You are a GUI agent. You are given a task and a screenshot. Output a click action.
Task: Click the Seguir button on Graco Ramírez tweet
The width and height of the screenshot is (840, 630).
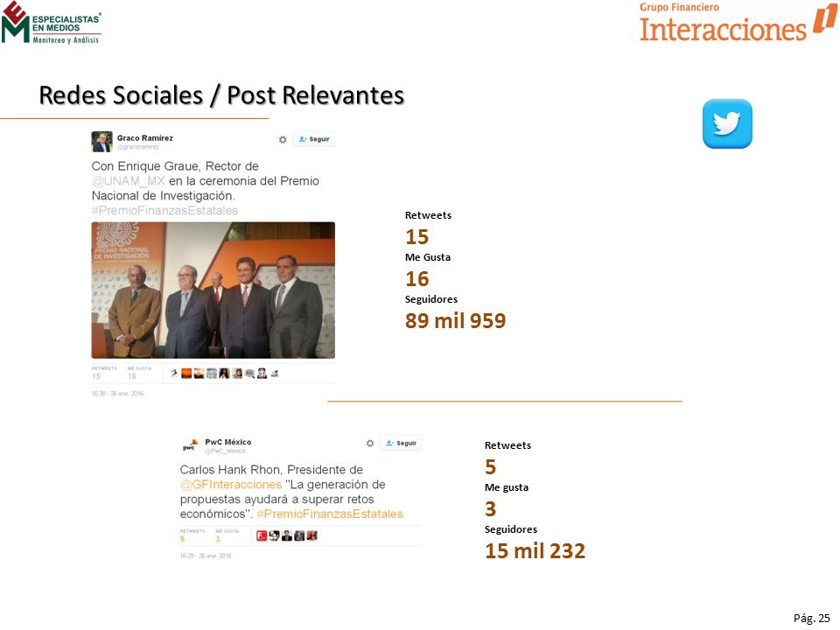tap(314, 139)
